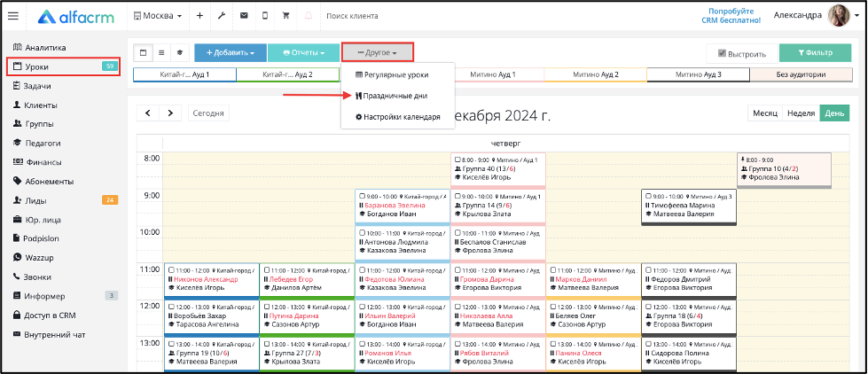
Task: Check the box on Никонов Александр lesson
Action: (172, 270)
